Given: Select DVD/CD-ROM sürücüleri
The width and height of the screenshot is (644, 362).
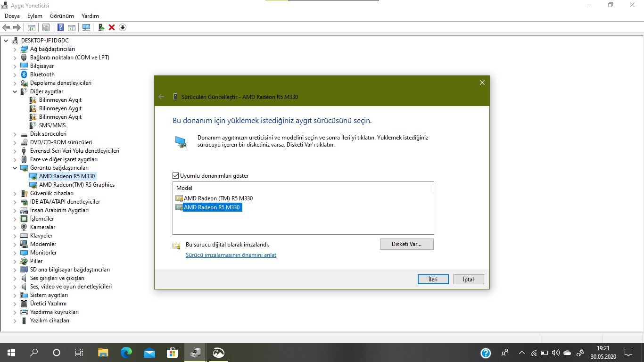Looking at the screenshot, I should pyautogui.click(x=61, y=142).
